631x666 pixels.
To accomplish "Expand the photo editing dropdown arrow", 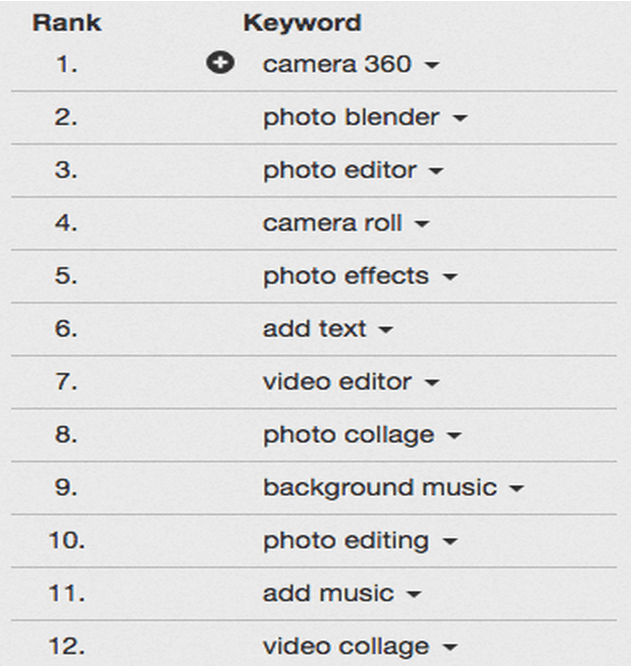I will pyautogui.click(x=449, y=543).
